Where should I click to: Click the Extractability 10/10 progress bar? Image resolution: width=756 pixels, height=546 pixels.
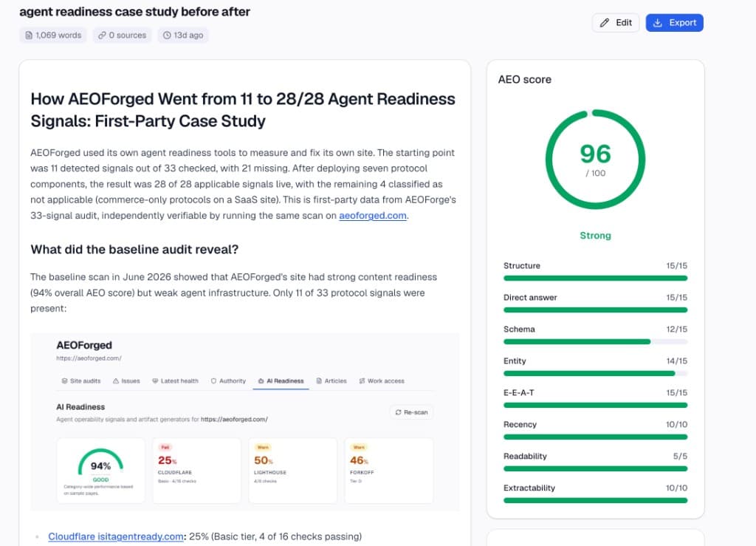(596, 501)
